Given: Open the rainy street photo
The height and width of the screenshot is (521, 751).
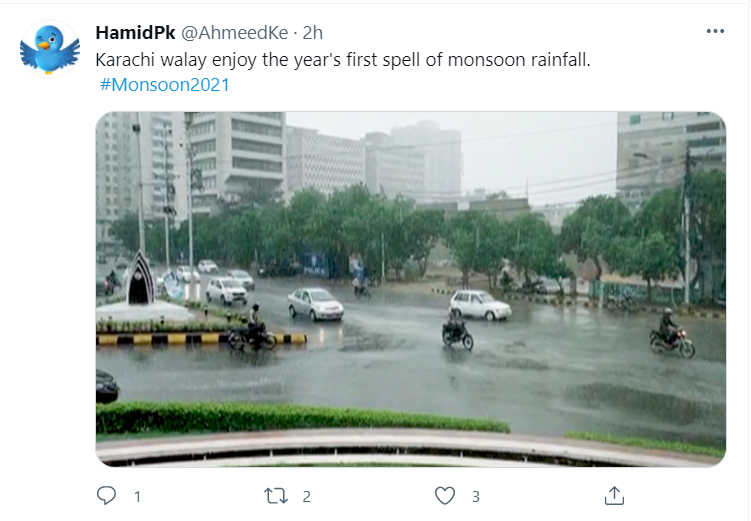Looking at the screenshot, I should (x=411, y=289).
